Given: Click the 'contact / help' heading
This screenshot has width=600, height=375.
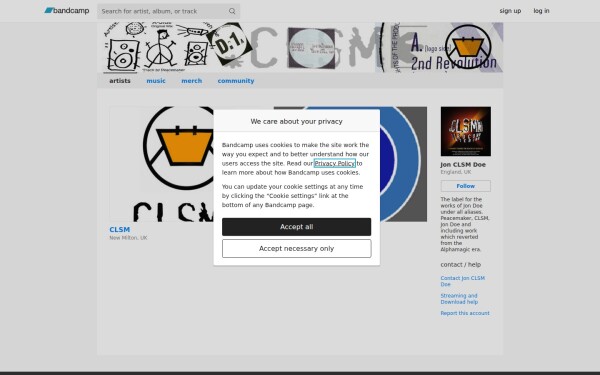Looking at the screenshot, I should (x=461, y=264).
